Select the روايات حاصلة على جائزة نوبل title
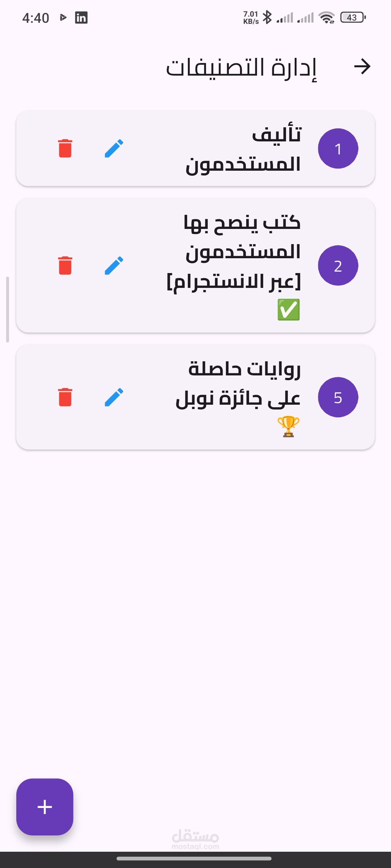This screenshot has width=391, height=868. pos(238,383)
